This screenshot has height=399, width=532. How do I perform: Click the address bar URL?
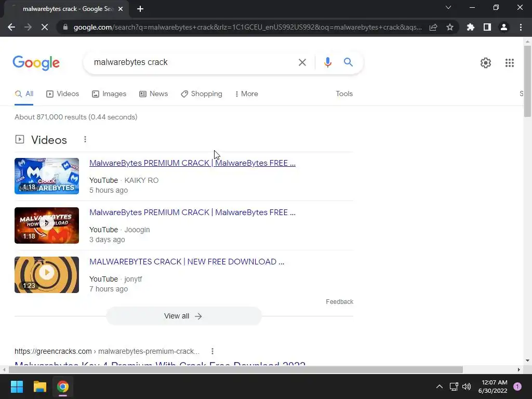click(x=247, y=27)
